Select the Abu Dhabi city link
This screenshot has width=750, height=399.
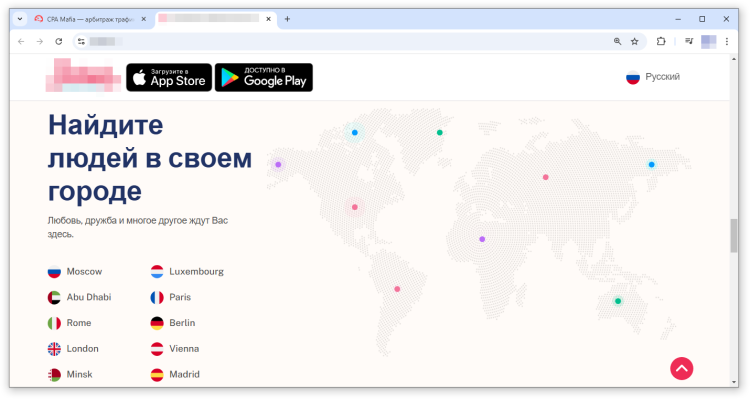tap(89, 297)
